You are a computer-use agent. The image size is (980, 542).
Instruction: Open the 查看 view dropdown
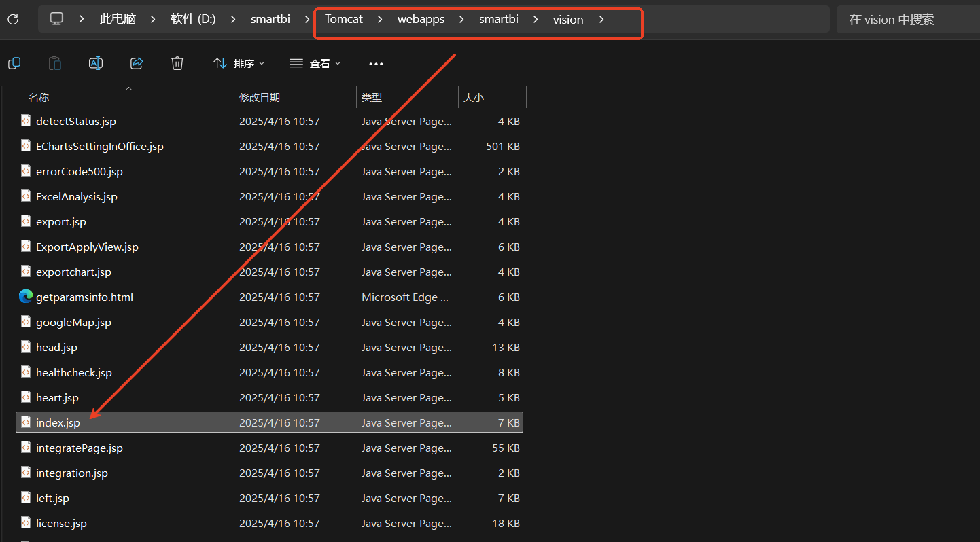[315, 63]
